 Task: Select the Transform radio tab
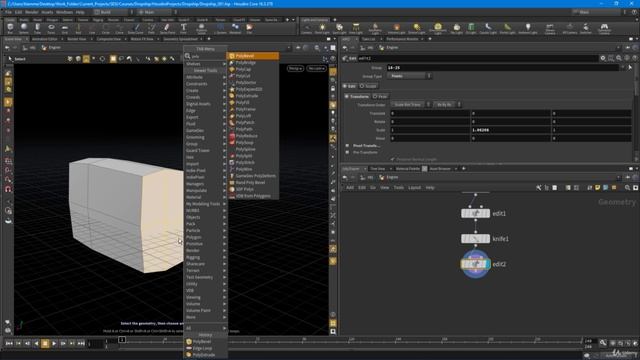click(x=357, y=97)
